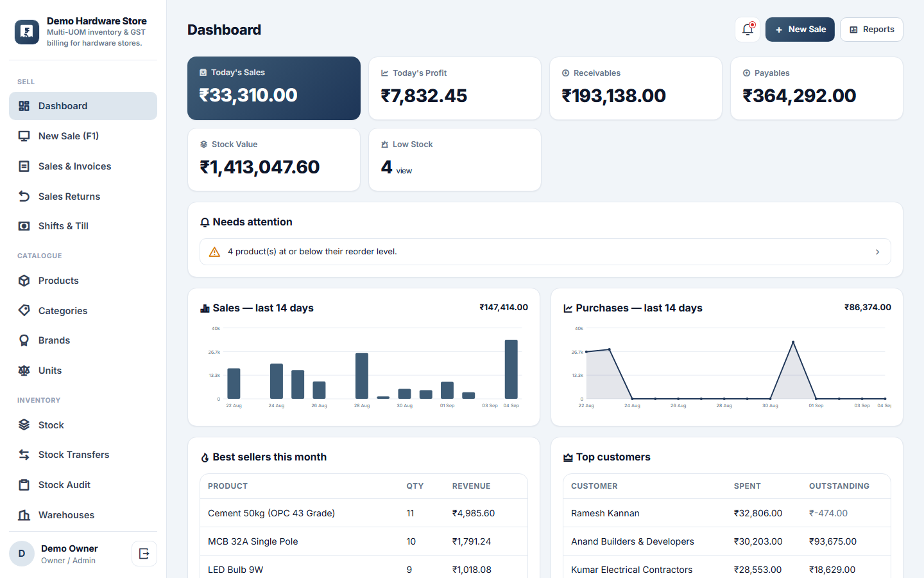
Task: Open the notifications bell icon
Action: point(748,30)
